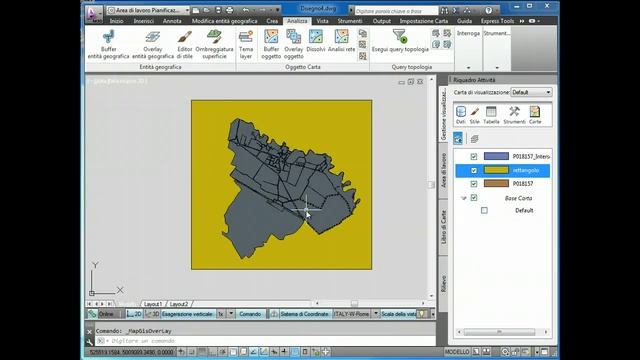Open the Overlay oggetto tool
The width and height of the screenshot is (640, 360).
tap(293, 44)
